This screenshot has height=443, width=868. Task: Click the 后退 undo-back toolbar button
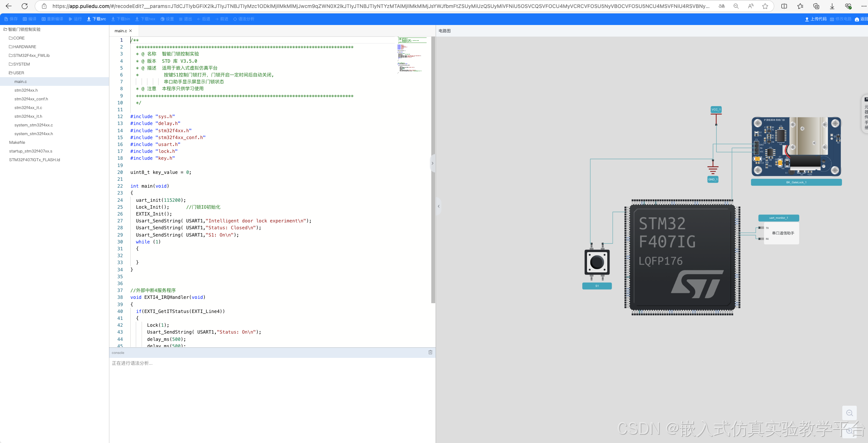point(204,19)
